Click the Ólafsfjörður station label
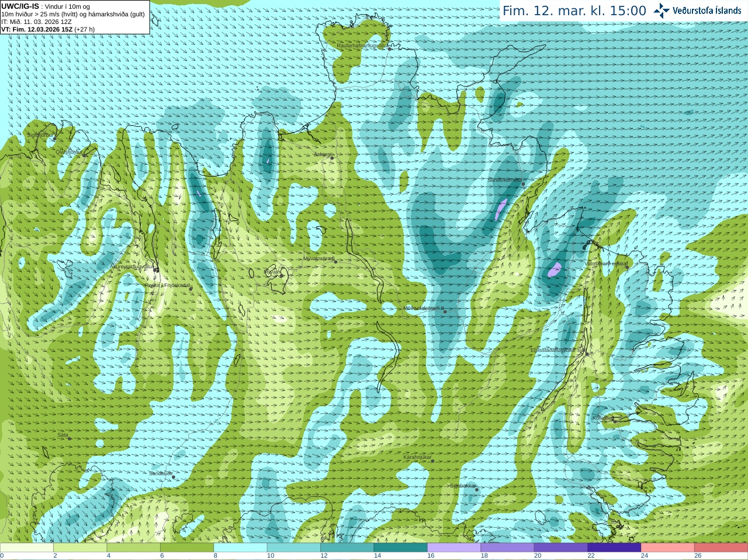Screen dimensions: 748x560 (69, 152)
